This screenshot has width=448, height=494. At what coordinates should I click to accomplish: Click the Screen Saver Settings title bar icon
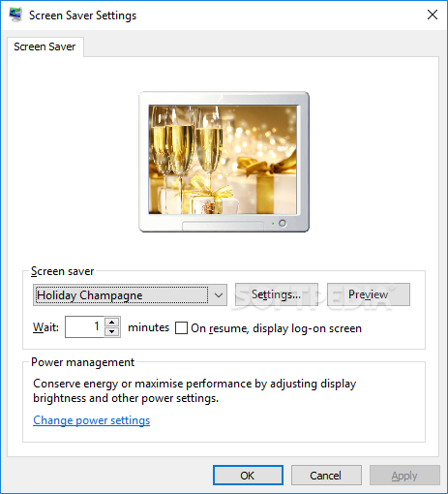coord(15,15)
